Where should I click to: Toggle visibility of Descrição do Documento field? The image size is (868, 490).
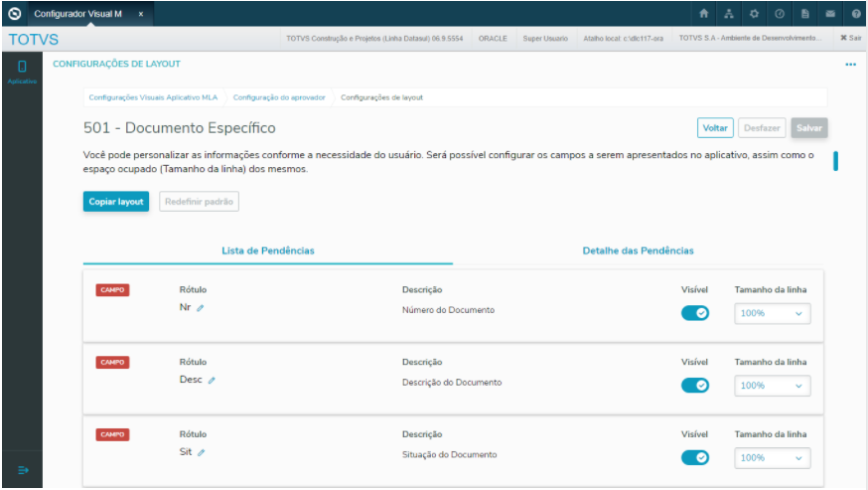tap(695, 386)
